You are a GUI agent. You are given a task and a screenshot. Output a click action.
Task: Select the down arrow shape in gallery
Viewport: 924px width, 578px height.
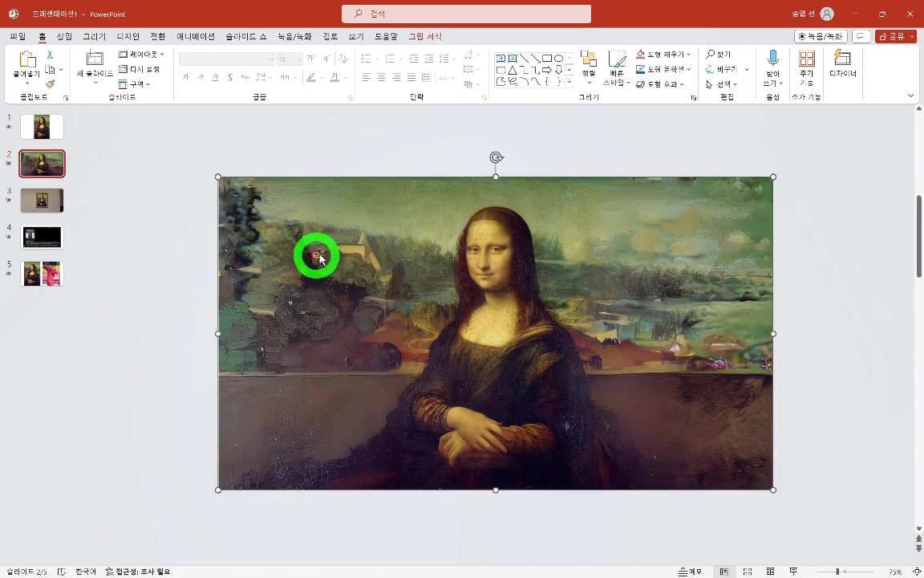coord(558,70)
